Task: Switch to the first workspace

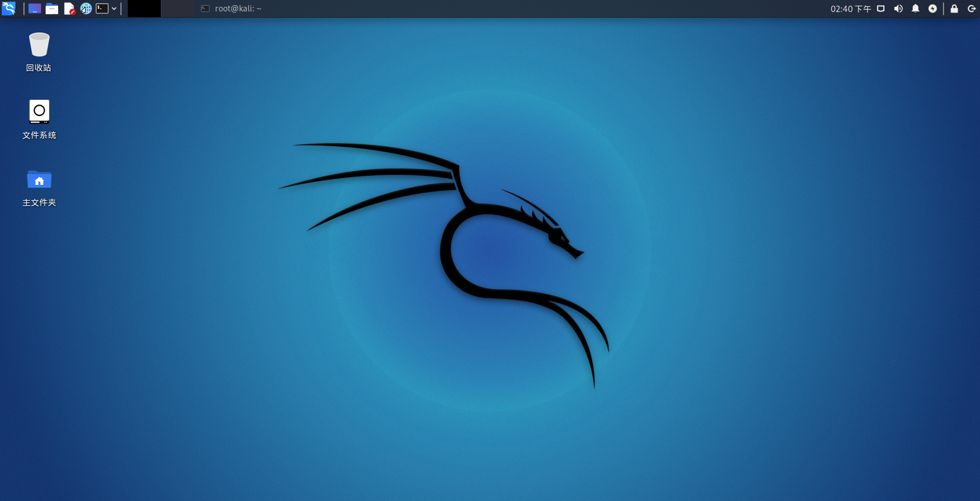Action: click(x=144, y=9)
